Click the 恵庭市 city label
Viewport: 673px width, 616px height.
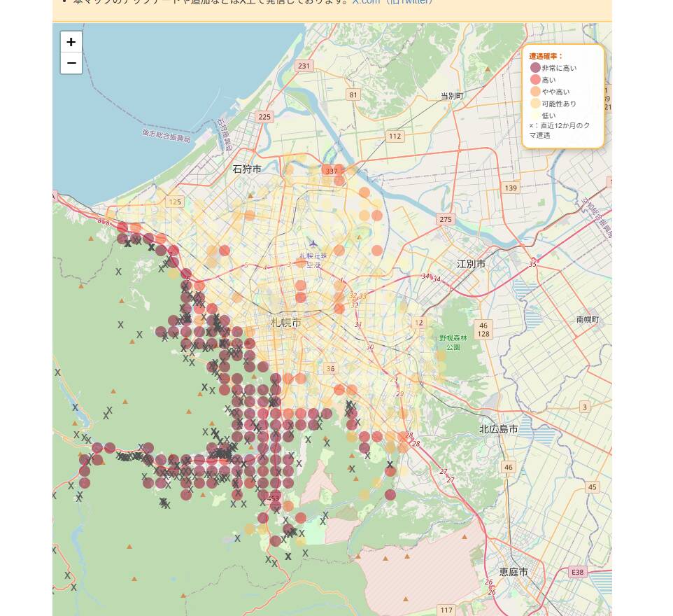[513, 572]
